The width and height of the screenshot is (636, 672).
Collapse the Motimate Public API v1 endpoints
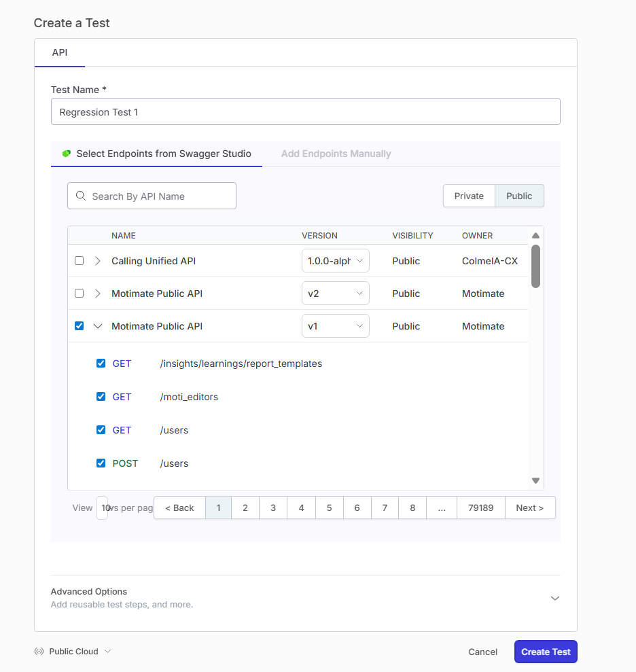pos(97,326)
